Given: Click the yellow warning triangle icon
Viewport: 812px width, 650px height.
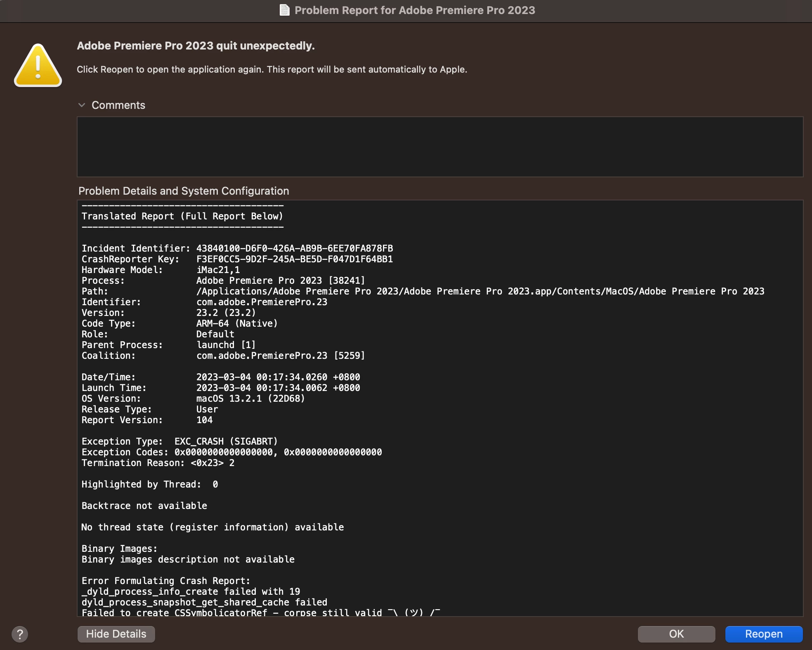Looking at the screenshot, I should tap(38, 66).
